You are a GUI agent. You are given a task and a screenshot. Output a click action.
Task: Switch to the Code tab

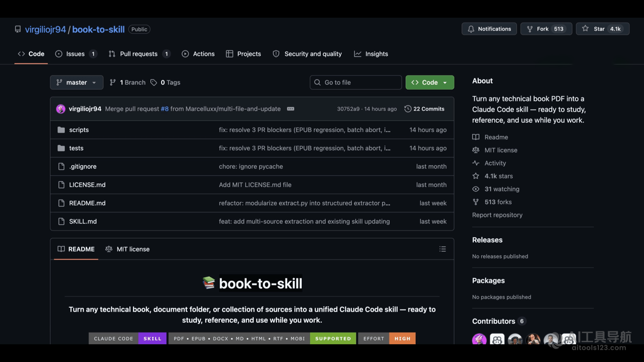(31, 54)
